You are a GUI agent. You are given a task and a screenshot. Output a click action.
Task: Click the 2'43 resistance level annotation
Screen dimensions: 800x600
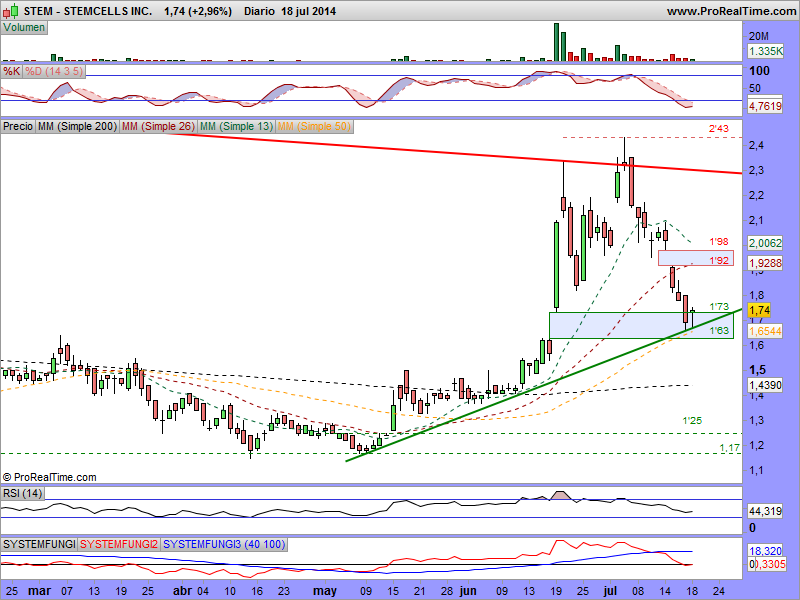tap(718, 129)
